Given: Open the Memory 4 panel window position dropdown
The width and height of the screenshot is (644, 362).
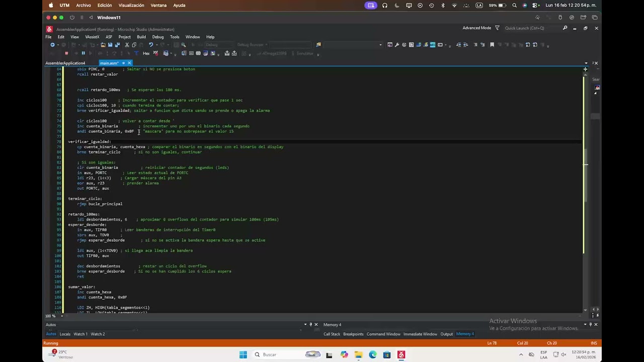Looking at the screenshot, I should click(x=585, y=324).
